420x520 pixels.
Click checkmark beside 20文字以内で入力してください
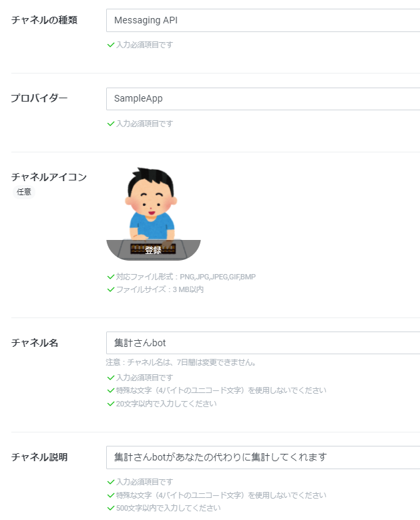(111, 404)
